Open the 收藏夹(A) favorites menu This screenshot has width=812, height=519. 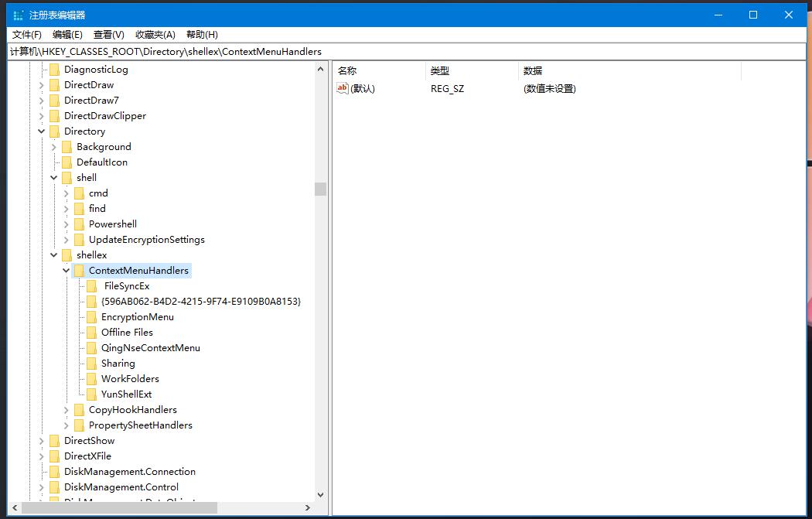(155, 35)
